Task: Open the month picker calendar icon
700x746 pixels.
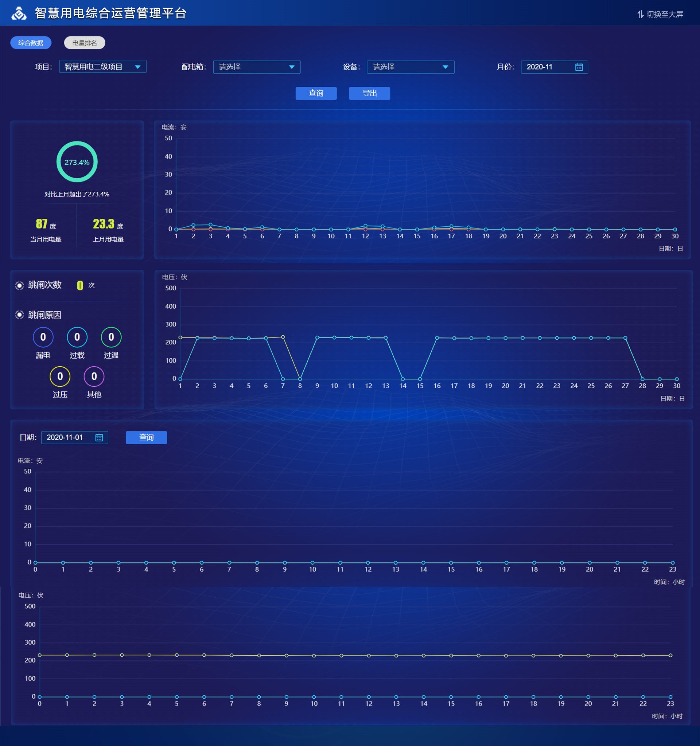Action: pos(579,67)
